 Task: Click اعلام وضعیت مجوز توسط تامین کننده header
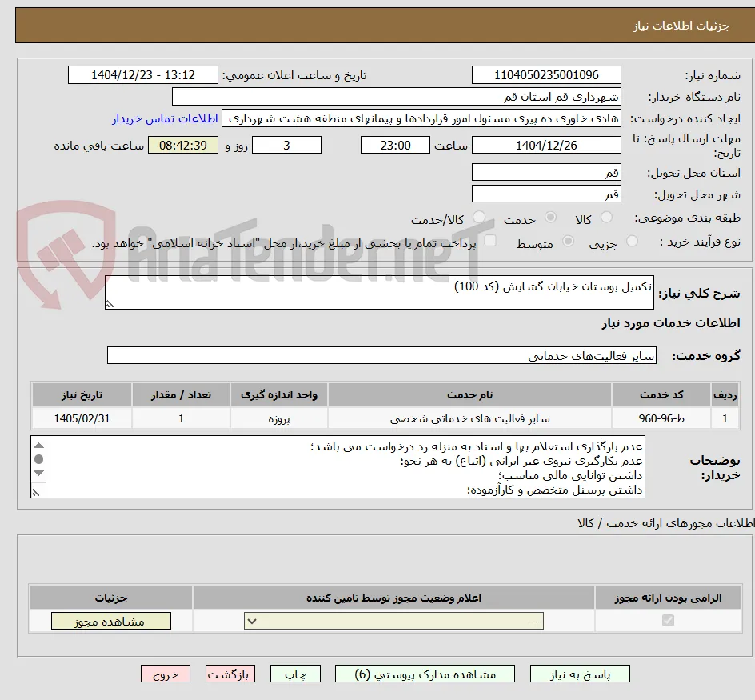[393, 598]
